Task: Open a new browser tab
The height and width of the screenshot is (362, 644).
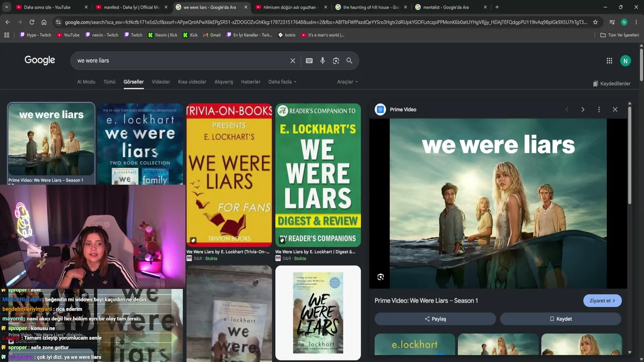Action: tap(497, 7)
